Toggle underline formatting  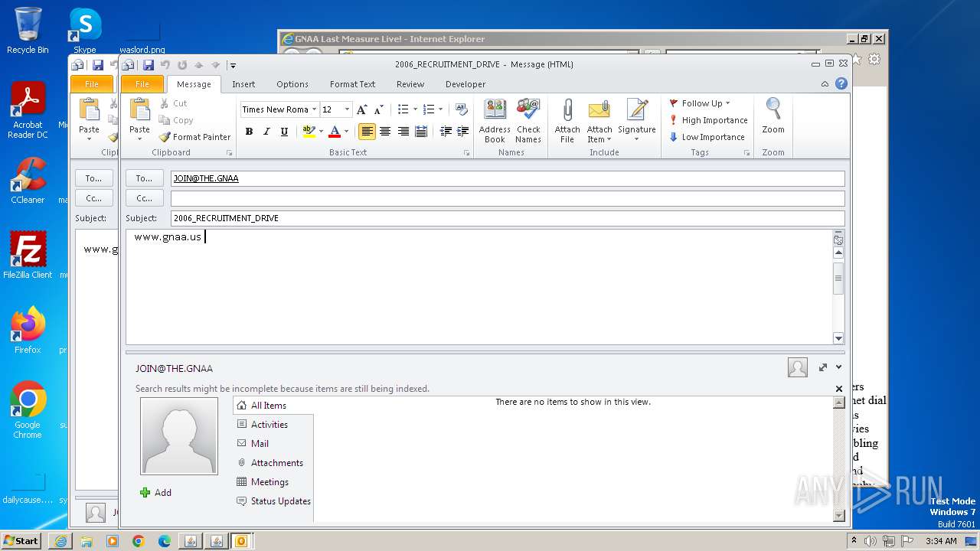[x=284, y=132]
